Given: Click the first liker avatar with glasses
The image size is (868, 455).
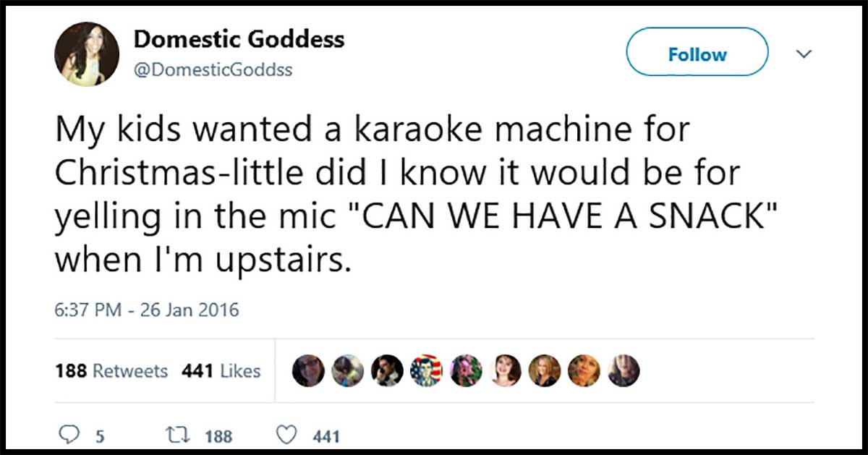Looking at the screenshot, I should (x=308, y=371).
